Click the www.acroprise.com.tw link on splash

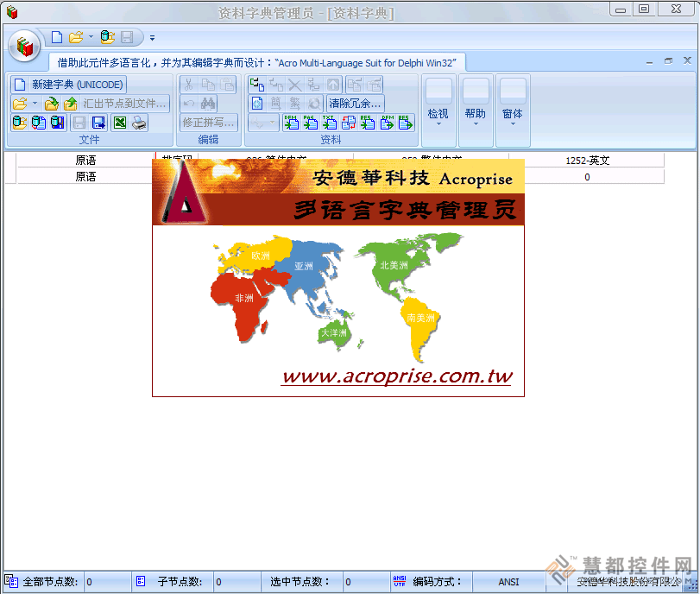tap(397, 376)
